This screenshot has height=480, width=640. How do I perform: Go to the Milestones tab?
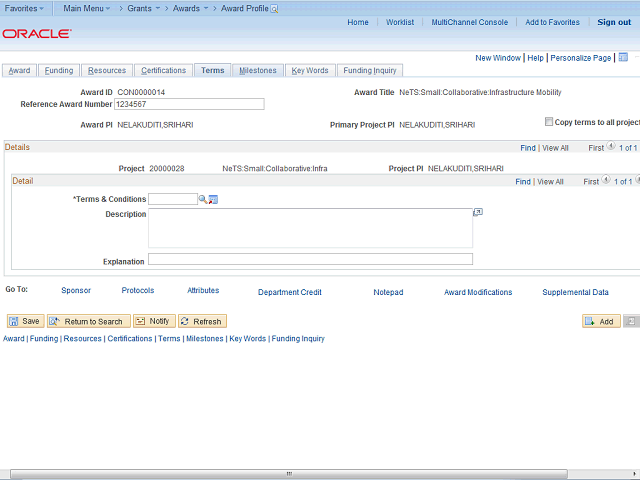[x=258, y=70]
